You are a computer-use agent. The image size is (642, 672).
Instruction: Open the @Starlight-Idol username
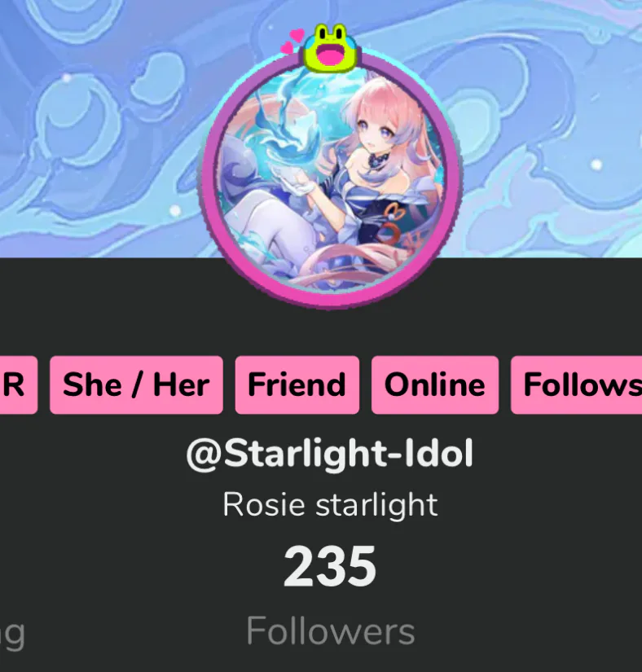point(330,455)
